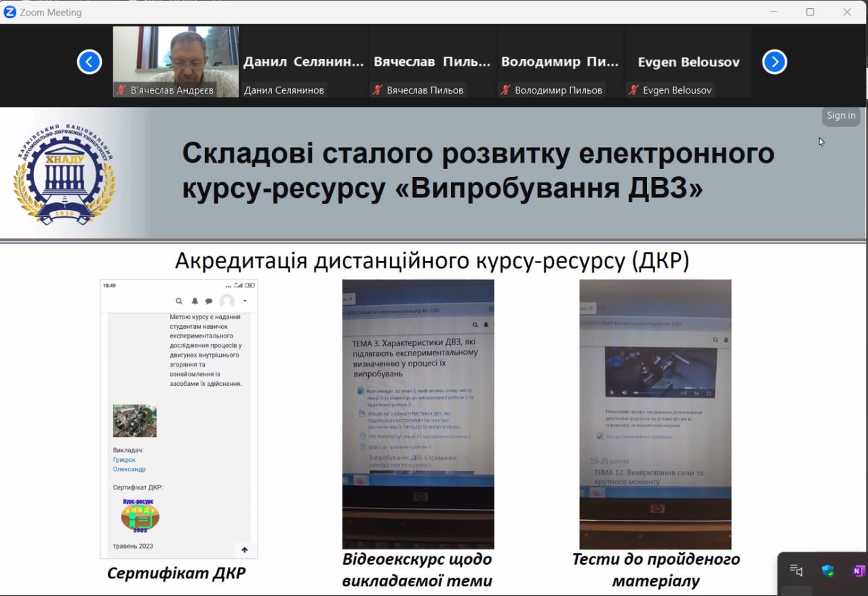Select Evgen Belousov participant tile
Viewport: 868px width, 596px height.
(688, 62)
